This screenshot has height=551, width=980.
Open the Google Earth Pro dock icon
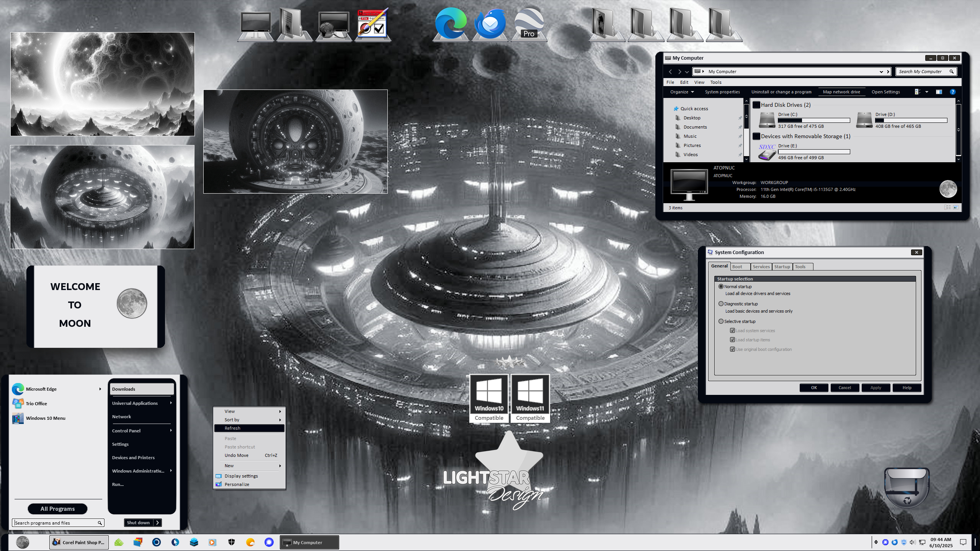click(x=529, y=24)
